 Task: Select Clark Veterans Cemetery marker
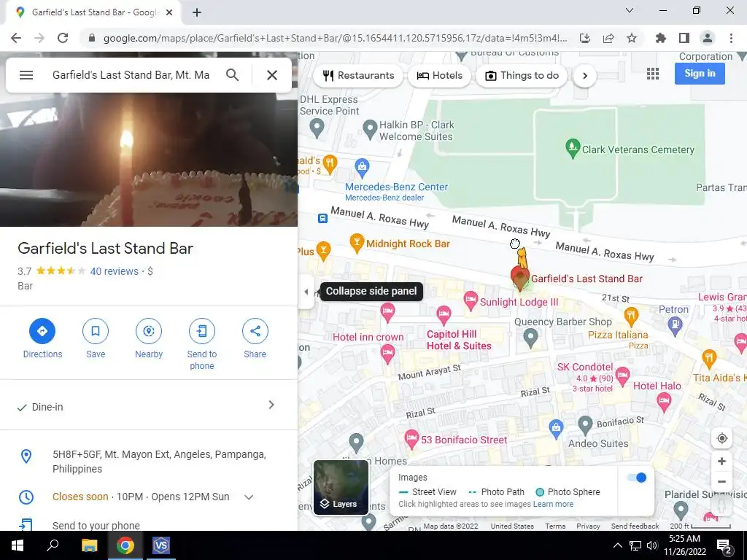pos(572,149)
